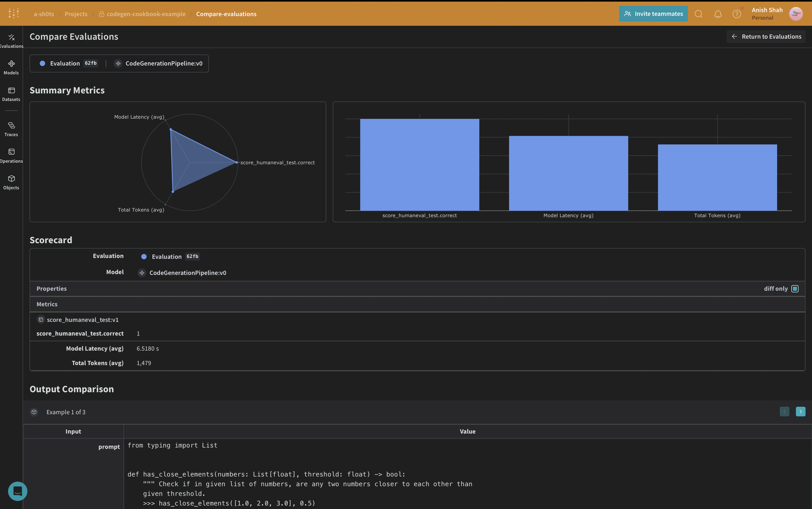812x509 pixels.
Task: Open the Anish Shah account avatar menu
Action: (x=796, y=14)
